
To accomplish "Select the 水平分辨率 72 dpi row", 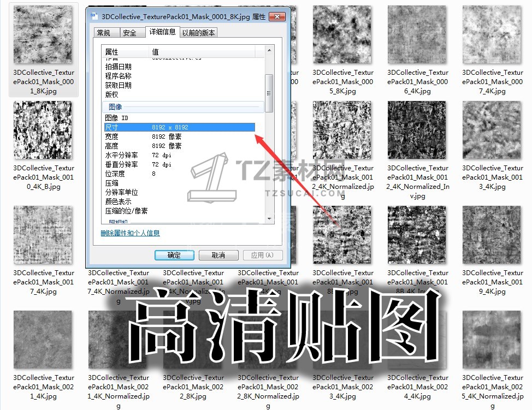I will 179,155.
